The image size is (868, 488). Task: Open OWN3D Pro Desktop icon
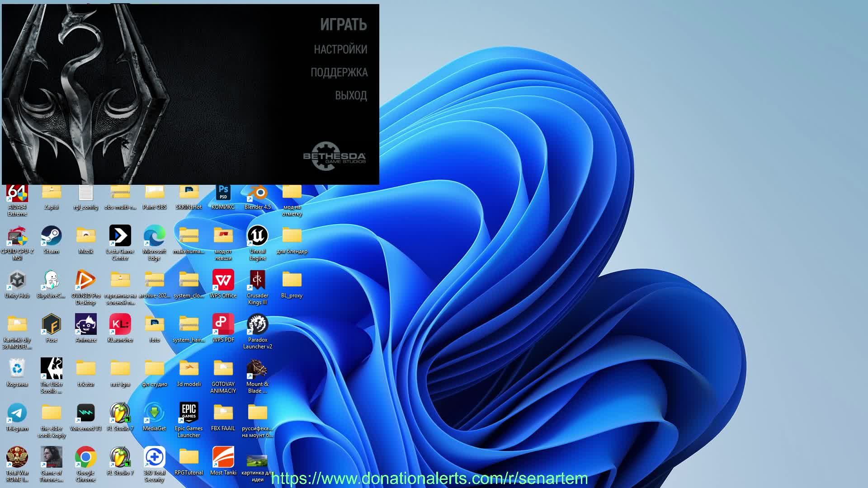(86, 287)
